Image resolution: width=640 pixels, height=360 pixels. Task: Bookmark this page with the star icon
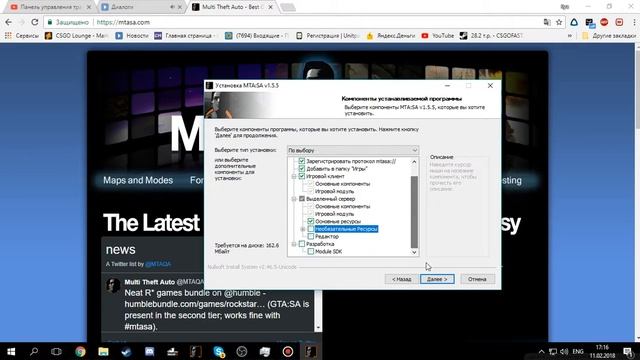click(x=559, y=22)
